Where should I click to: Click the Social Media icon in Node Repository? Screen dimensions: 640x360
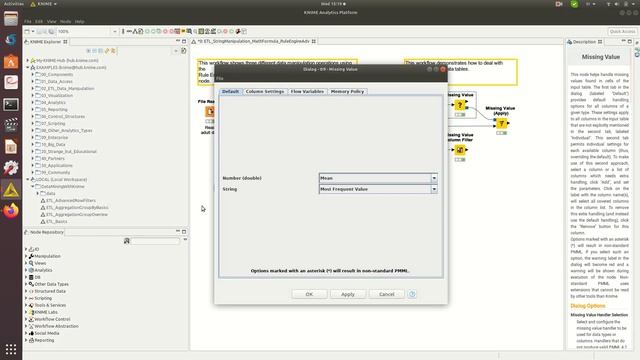point(31,333)
